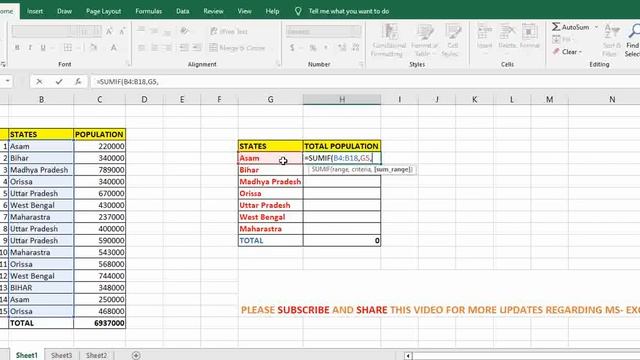Click the Tell me what you want to do box

pos(349,11)
